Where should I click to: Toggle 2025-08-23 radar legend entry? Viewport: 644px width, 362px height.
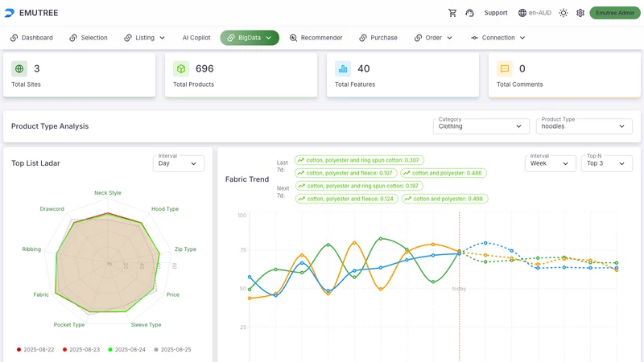click(81, 350)
